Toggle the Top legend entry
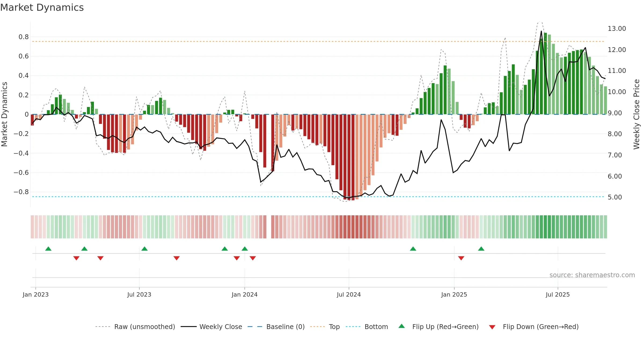Image resolution: width=644 pixels, height=362 pixels. (325, 327)
